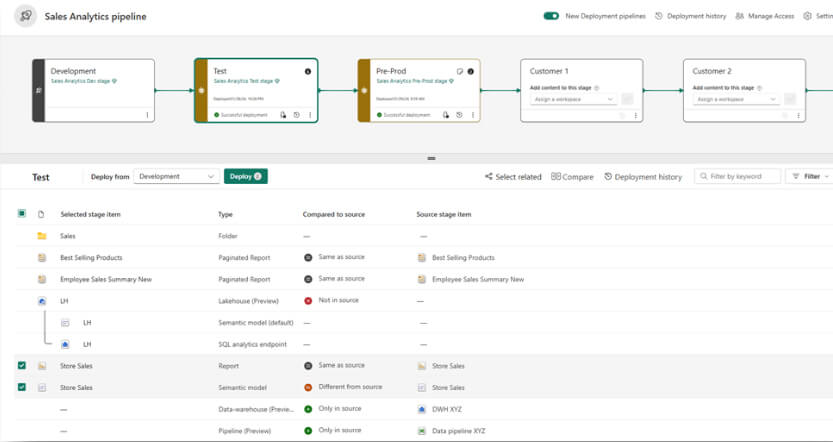Check the select-all items checkbox
Viewport: 833px width, 442px height.
22,214
